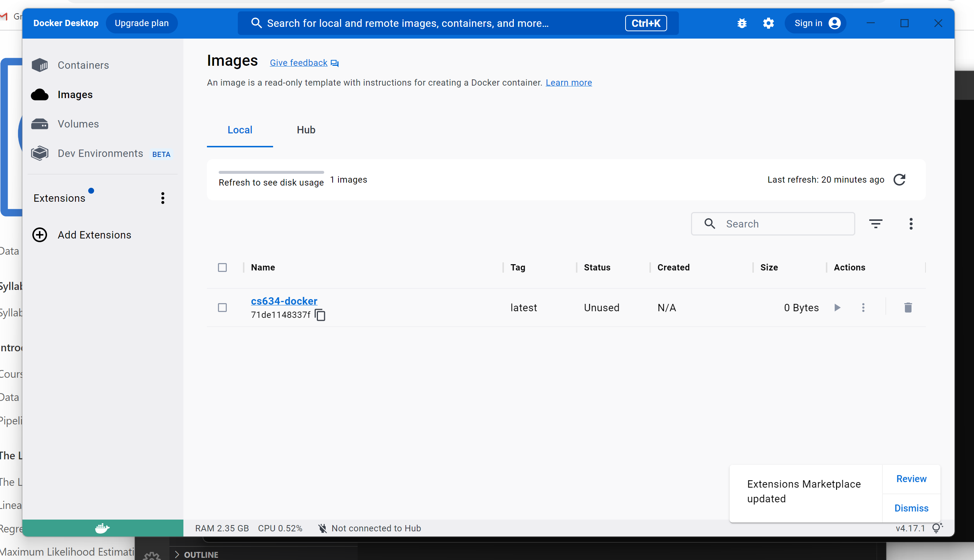The image size is (974, 560).
Task: Open Volumes drive icon in sidebar
Action: tap(40, 124)
